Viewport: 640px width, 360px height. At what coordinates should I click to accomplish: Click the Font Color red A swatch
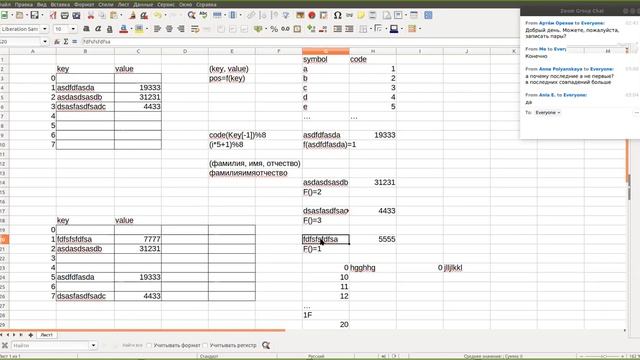[x=123, y=29]
